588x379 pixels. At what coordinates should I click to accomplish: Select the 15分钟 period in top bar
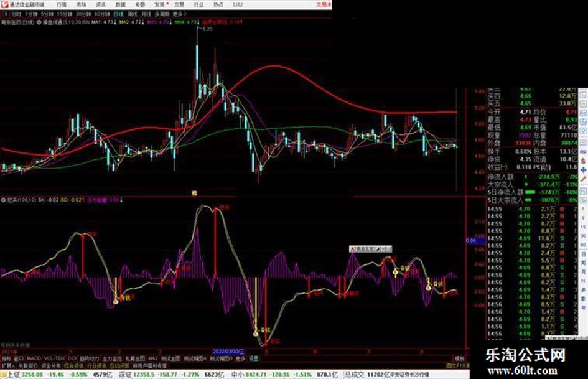pos(65,14)
